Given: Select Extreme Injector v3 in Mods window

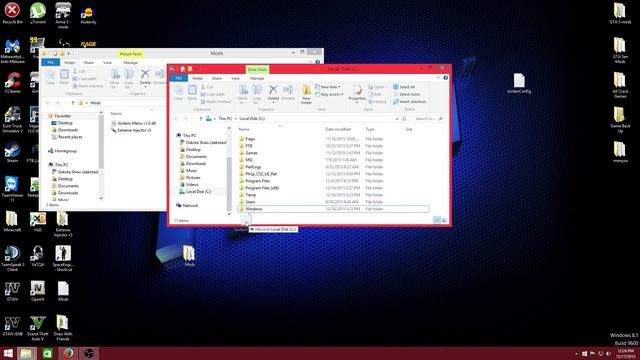Looking at the screenshot, I should [x=131, y=130].
